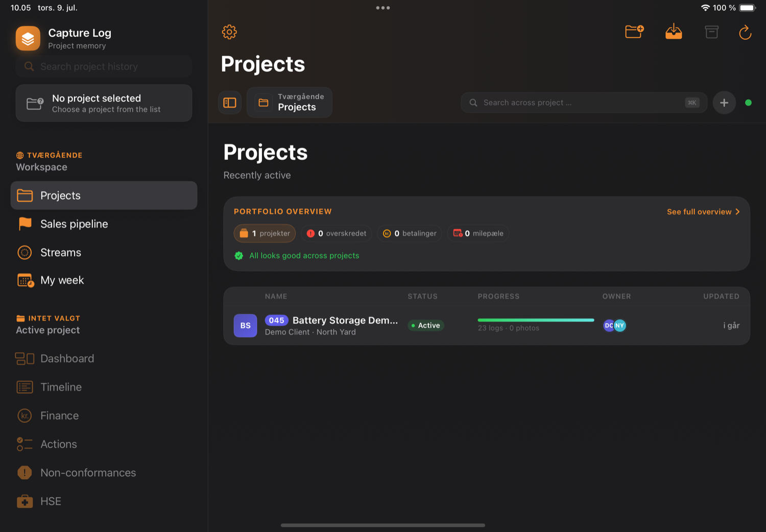Click the Battery Storage progress bar
Image resolution: width=766 pixels, height=532 pixels.
click(x=536, y=320)
